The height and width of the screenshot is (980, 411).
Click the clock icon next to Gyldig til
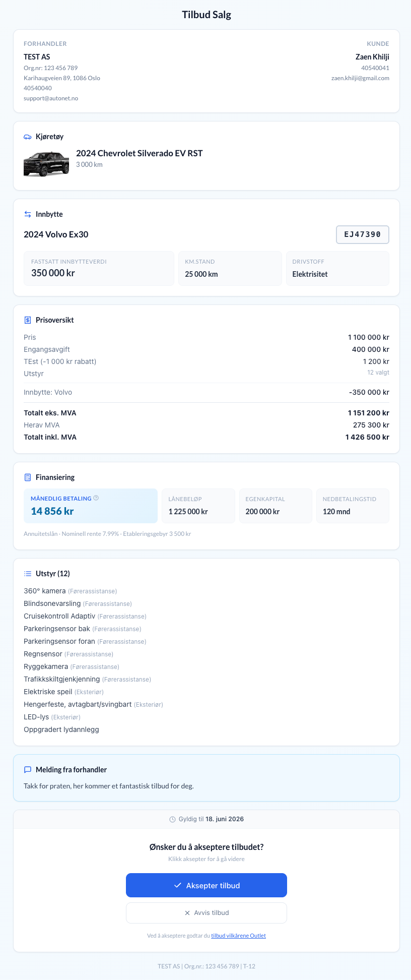(x=173, y=819)
